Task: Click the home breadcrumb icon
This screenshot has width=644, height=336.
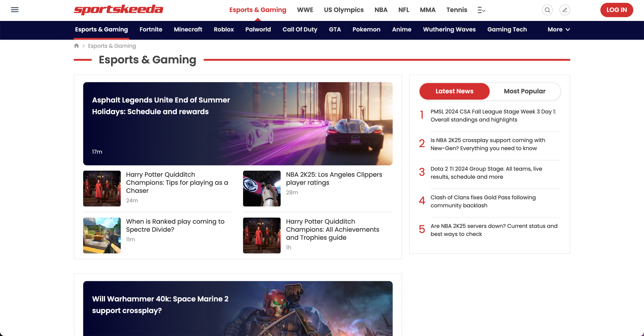Action: point(76,46)
